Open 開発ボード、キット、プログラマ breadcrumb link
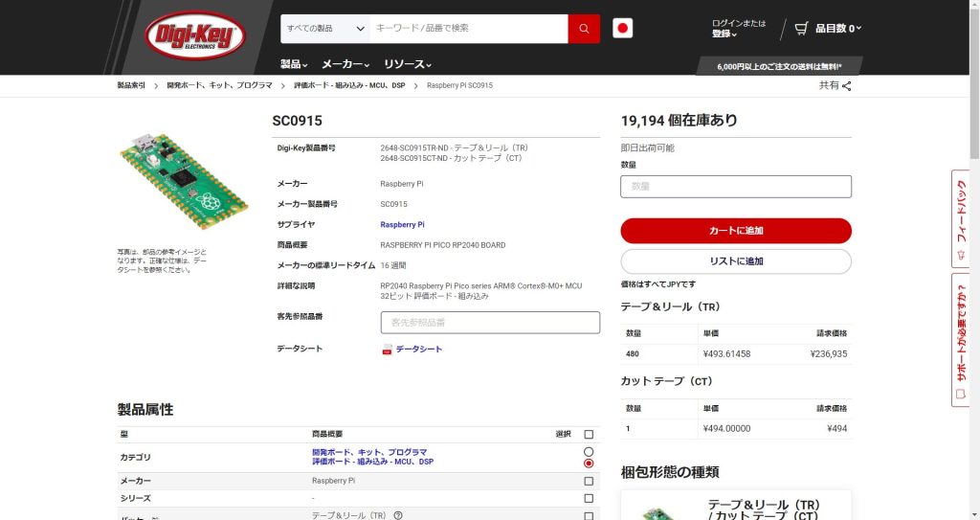Viewport: 980px width, 520px height. click(x=219, y=86)
